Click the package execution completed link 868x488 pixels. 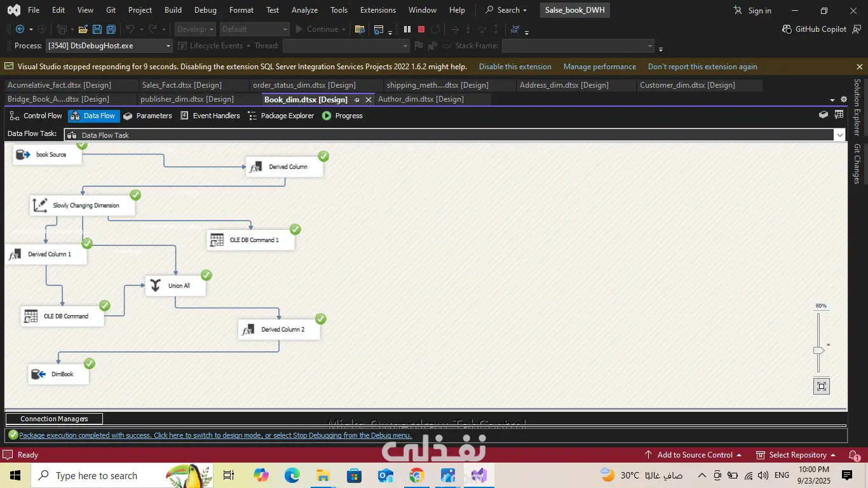(x=215, y=435)
